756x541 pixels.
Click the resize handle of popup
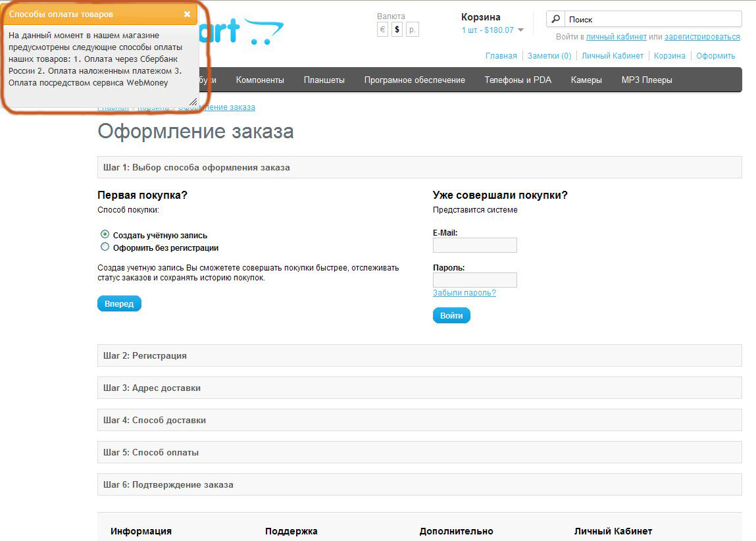[x=193, y=101]
